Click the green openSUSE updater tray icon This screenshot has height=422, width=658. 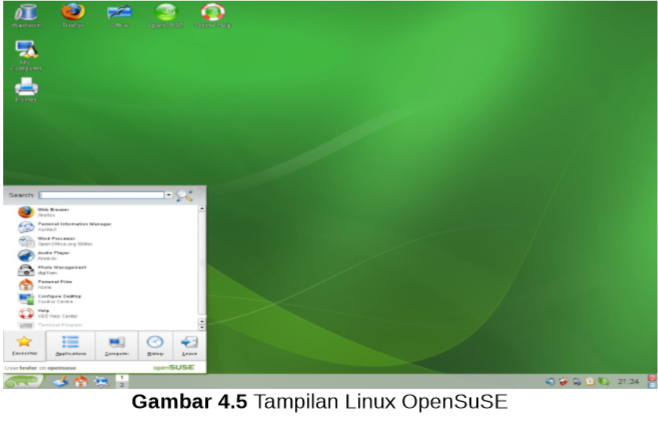(x=603, y=381)
